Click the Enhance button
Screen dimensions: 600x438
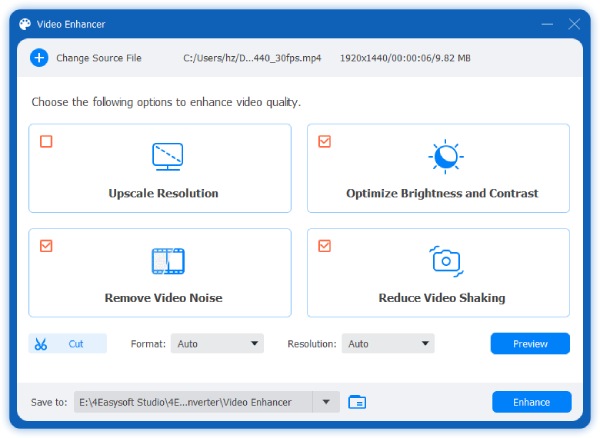531,402
